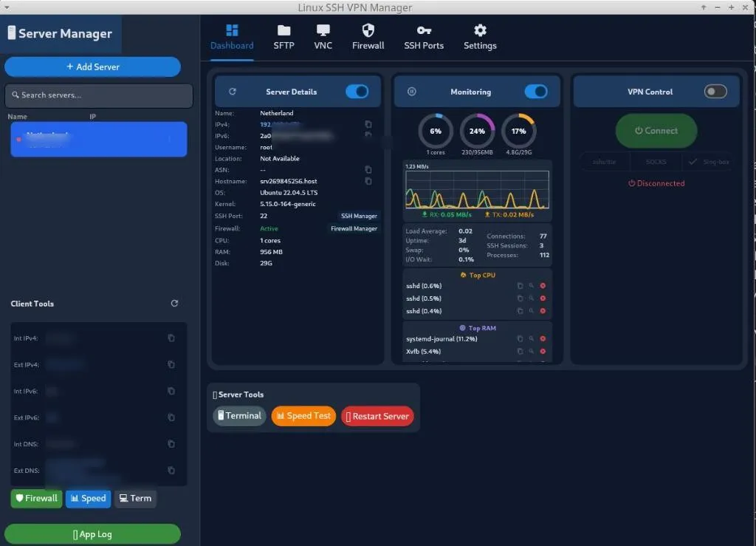Click the "Top CPU" heading

(478, 275)
